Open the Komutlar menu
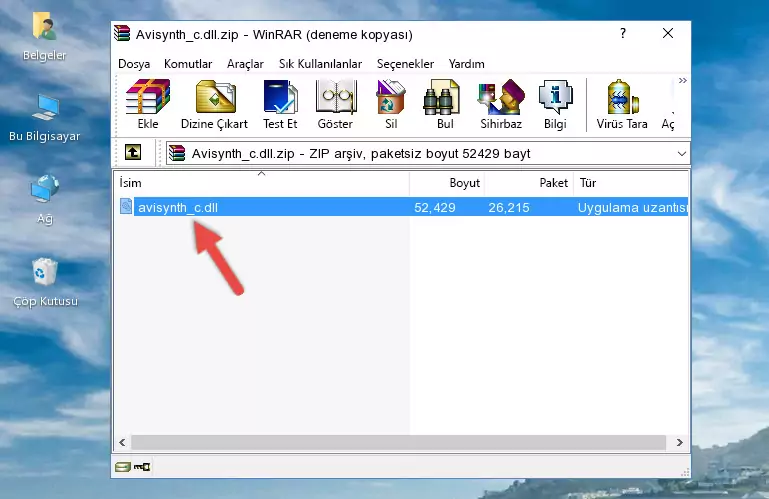Screen dimensions: 769x499 click(x=188, y=64)
